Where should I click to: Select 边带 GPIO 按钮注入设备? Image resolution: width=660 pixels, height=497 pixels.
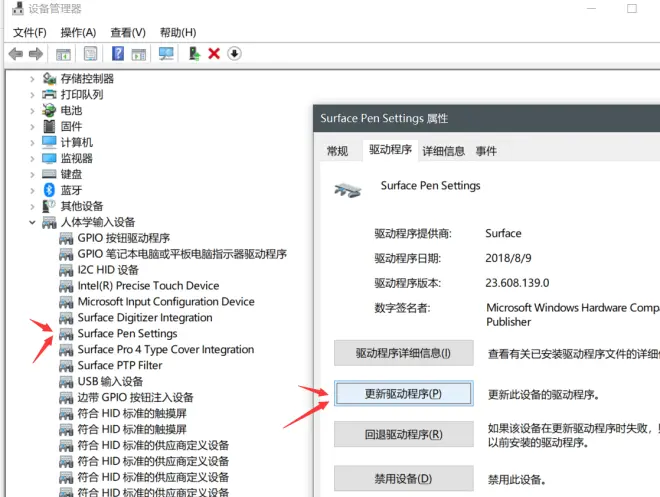click(135, 398)
